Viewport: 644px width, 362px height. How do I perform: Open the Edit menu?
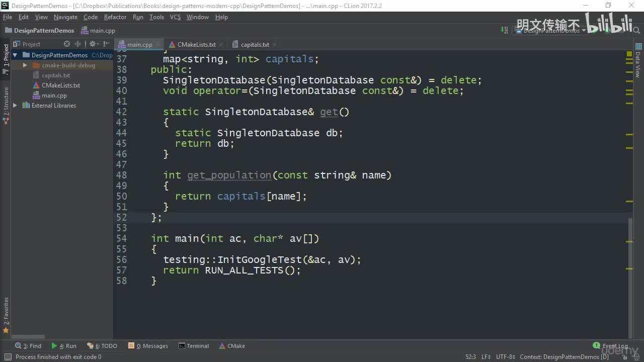pyautogui.click(x=24, y=17)
